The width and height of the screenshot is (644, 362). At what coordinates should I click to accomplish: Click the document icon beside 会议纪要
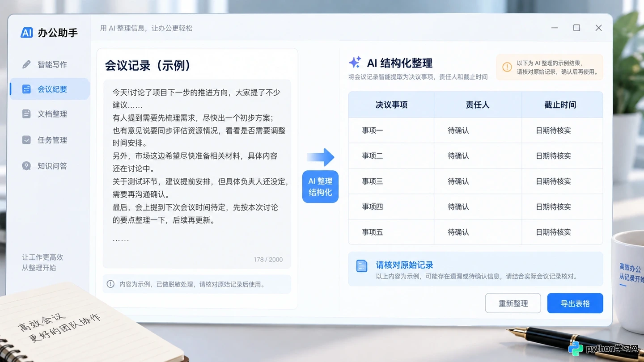pyautogui.click(x=27, y=89)
